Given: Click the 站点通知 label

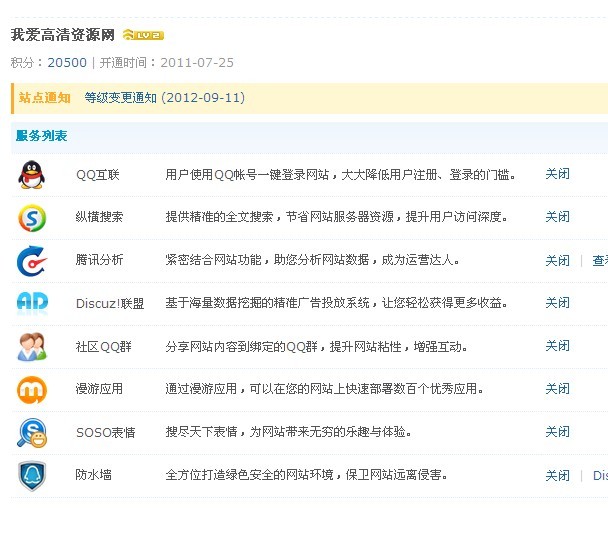Looking at the screenshot, I should [45, 98].
